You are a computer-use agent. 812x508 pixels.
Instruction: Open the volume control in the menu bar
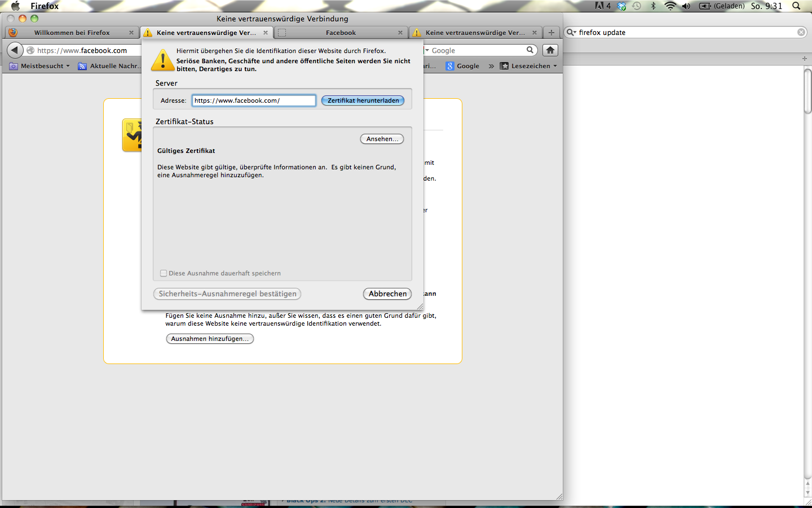click(686, 6)
